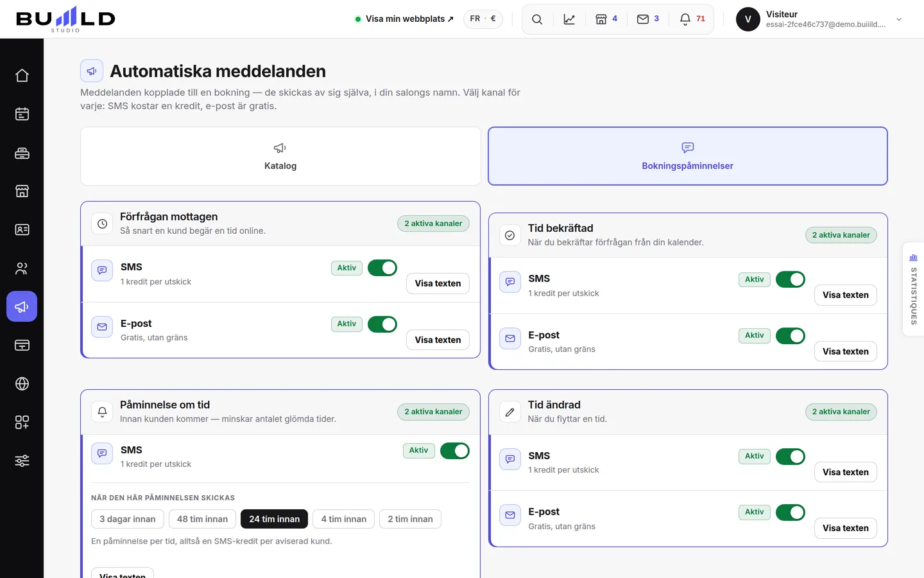The image size is (924, 578).
Task: Click the Automatiska meddelanden heading
Action: coord(218,71)
